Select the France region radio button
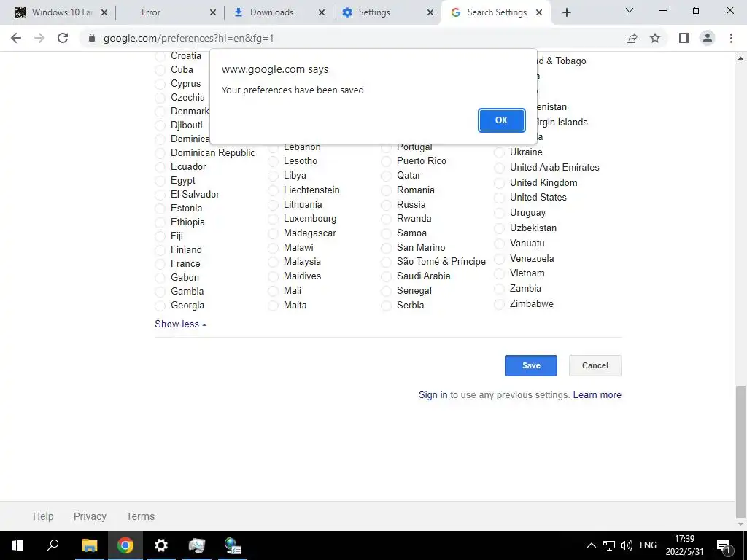Screen dimensions: 747x560 [x=160, y=264]
